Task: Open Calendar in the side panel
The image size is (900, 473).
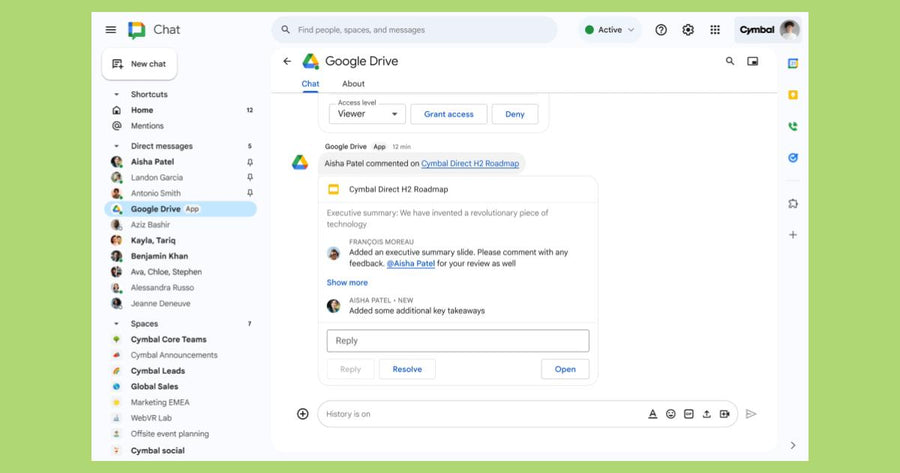Action: click(793, 64)
